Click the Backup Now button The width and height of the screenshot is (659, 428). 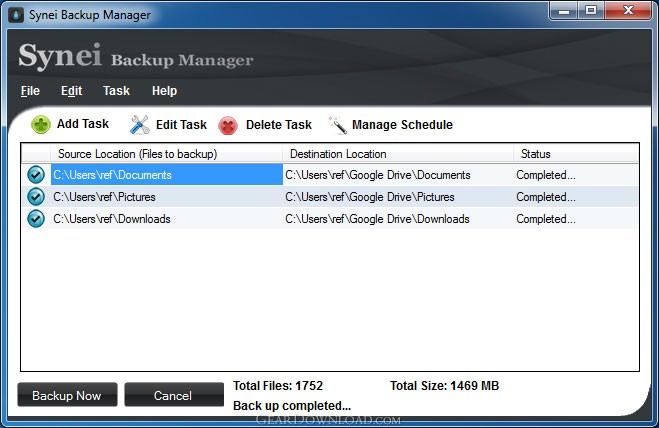coord(67,395)
